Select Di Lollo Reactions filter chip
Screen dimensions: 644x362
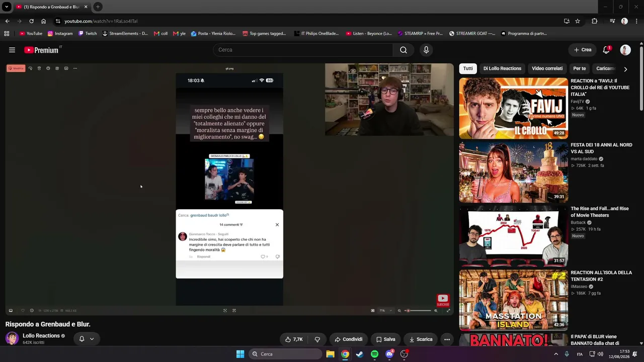(x=502, y=68)
